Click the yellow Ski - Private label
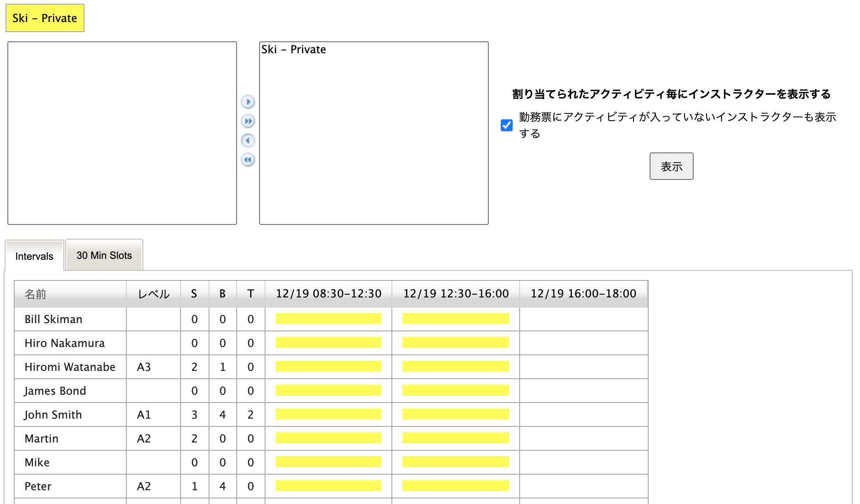Screen dimensions: 860x504 tap(45, 18)
